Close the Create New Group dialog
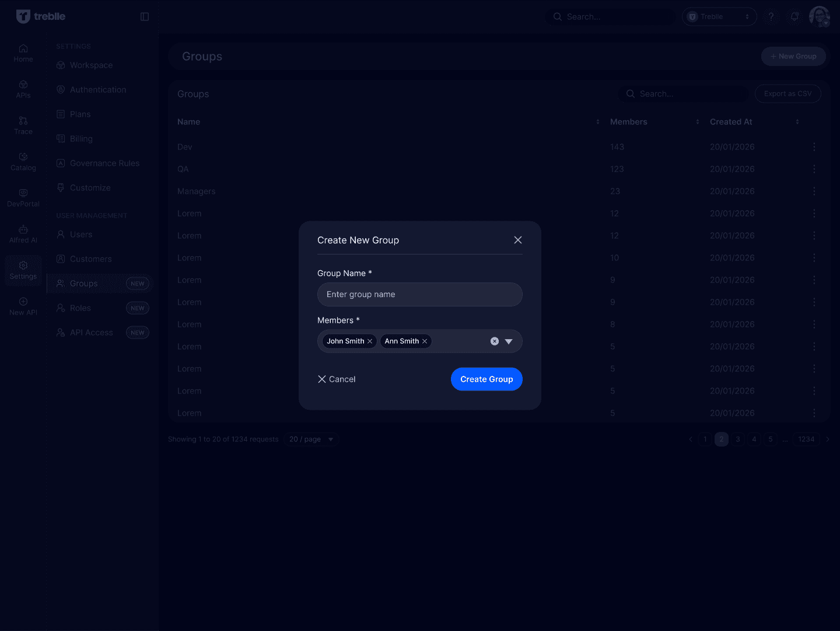The width and height of the screenshot is (840, 631). (517, 240)
